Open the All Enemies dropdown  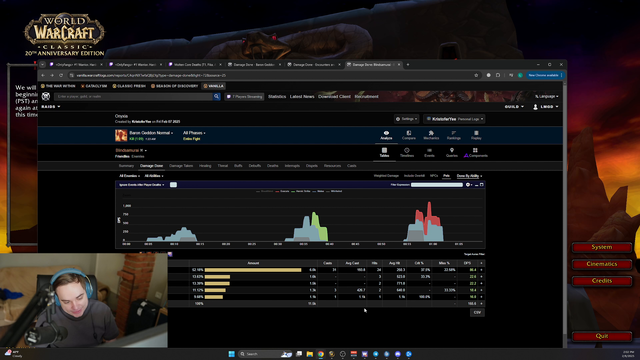[129, 176]
